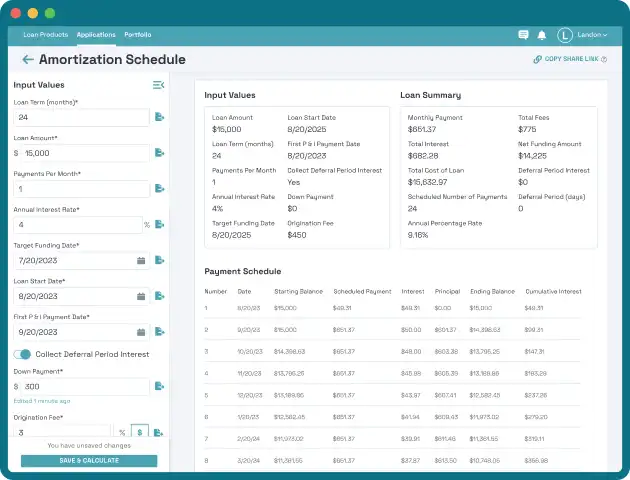Collapse the Input Values side panel icon

(158, 85)
